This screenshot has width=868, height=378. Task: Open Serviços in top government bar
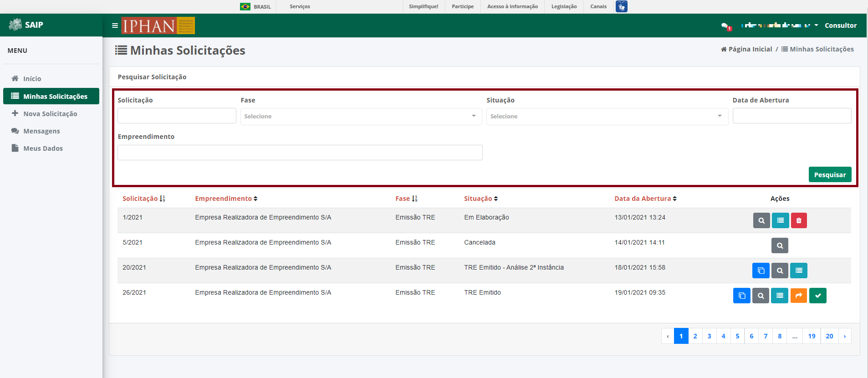tap(300, 6)
